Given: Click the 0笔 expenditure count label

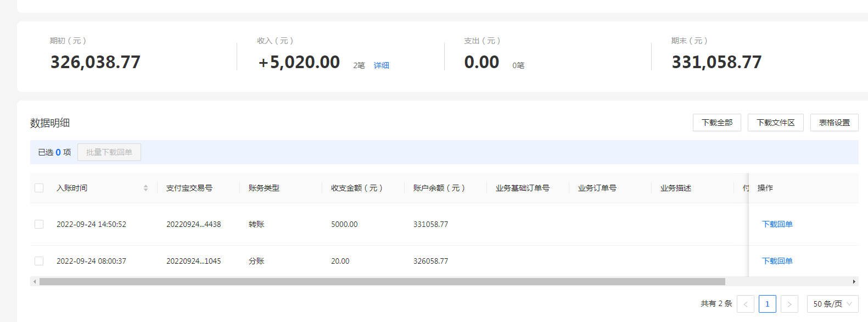Looking at the screenshot, I should pyautogui.click(x=518, y=65).
